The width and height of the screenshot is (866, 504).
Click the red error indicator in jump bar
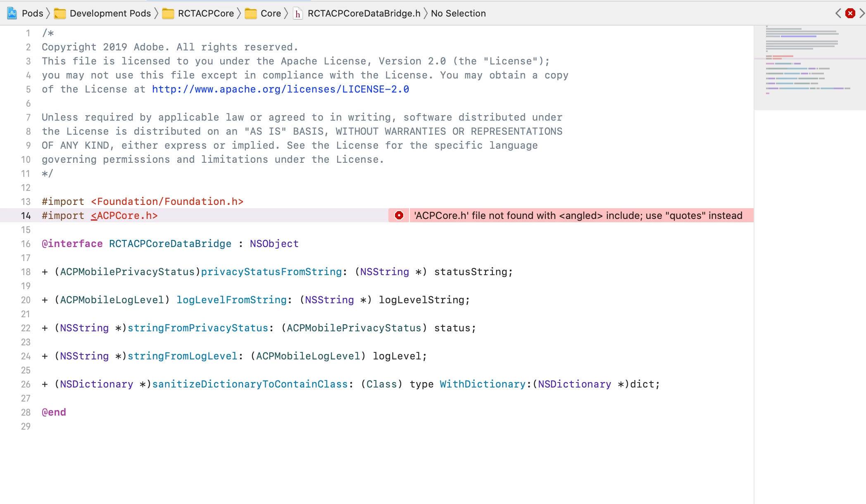coord(850,14)
